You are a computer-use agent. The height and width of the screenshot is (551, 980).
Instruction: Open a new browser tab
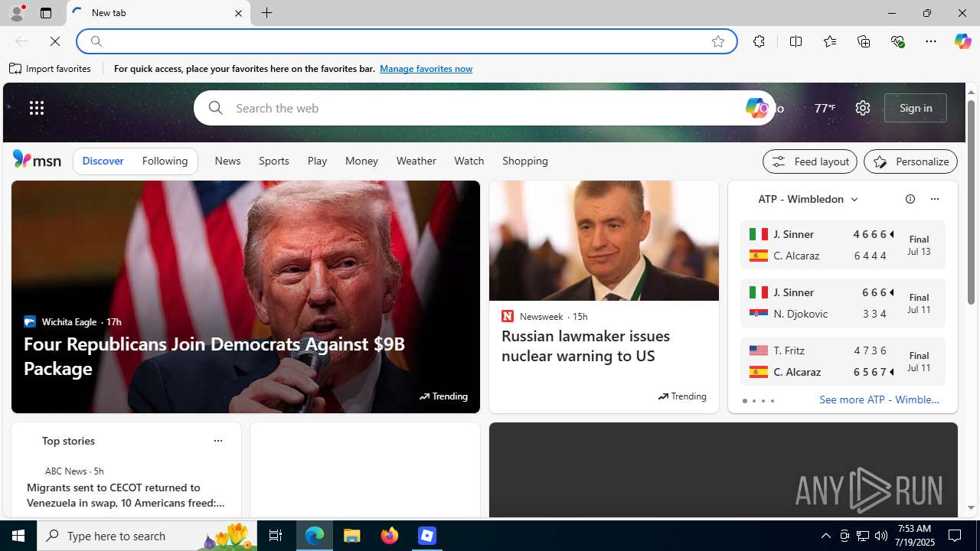pyautogui.click(x=266, y=13)
